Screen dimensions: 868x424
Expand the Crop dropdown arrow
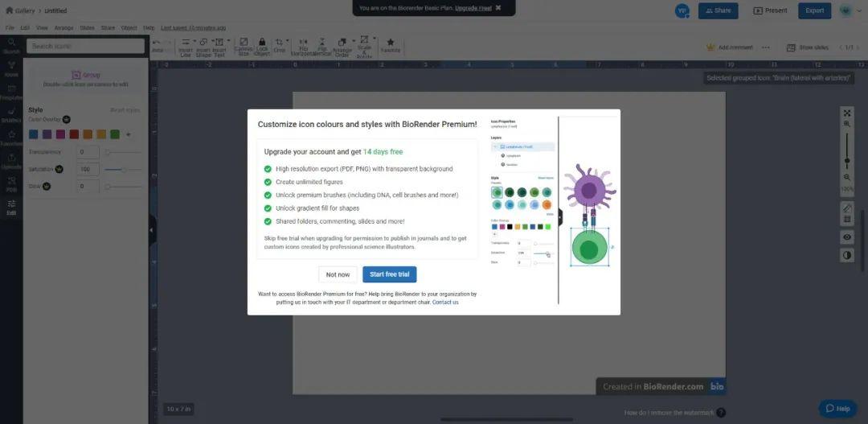(x=287, y=41)
